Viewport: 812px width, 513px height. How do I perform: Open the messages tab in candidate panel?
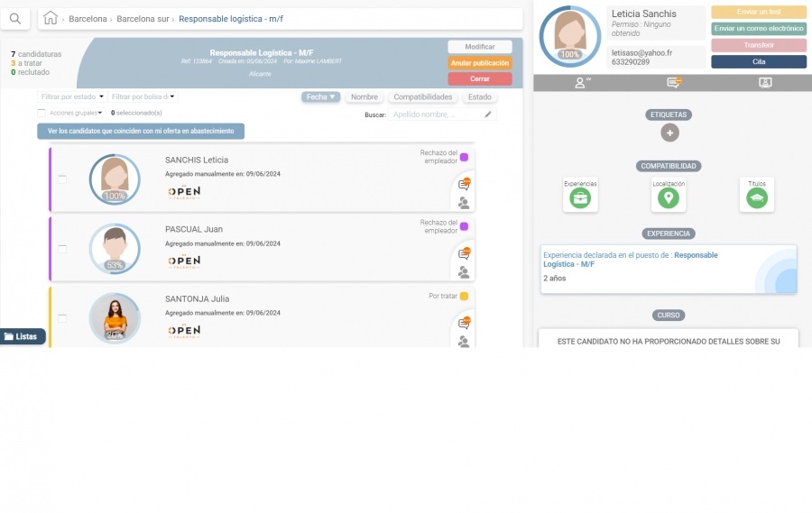pos(674,82)
